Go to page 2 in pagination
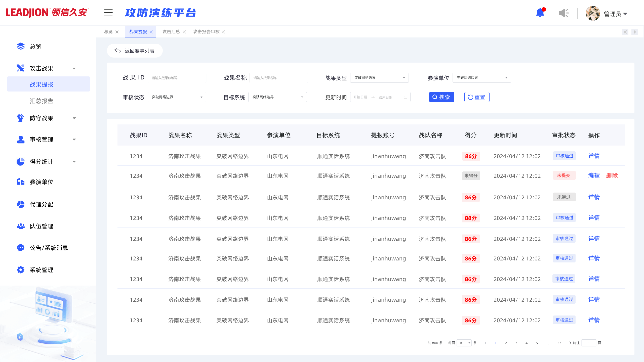The image size is (644, 362). (506, 343)
